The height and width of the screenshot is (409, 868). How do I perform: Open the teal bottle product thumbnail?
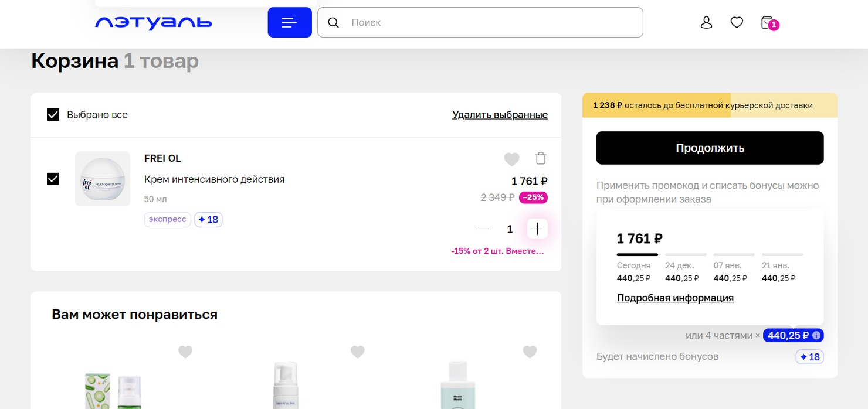[x=457, y=386]
